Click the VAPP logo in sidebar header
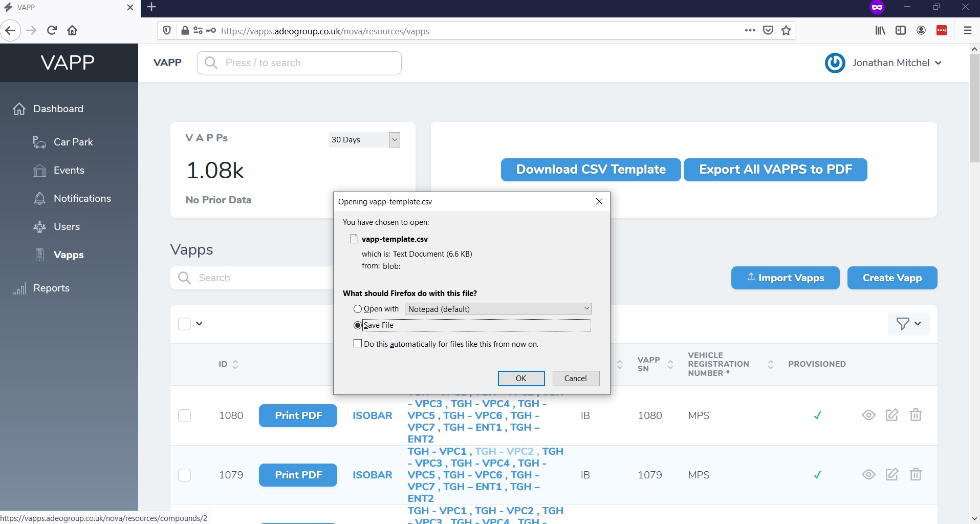 click(x=68, y=62)
